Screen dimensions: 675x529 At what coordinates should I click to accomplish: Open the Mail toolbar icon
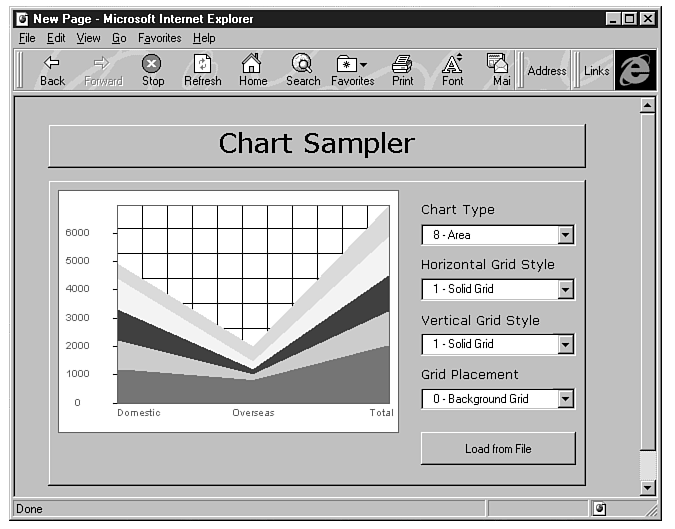pyautogui.click(x=498, y=64)
